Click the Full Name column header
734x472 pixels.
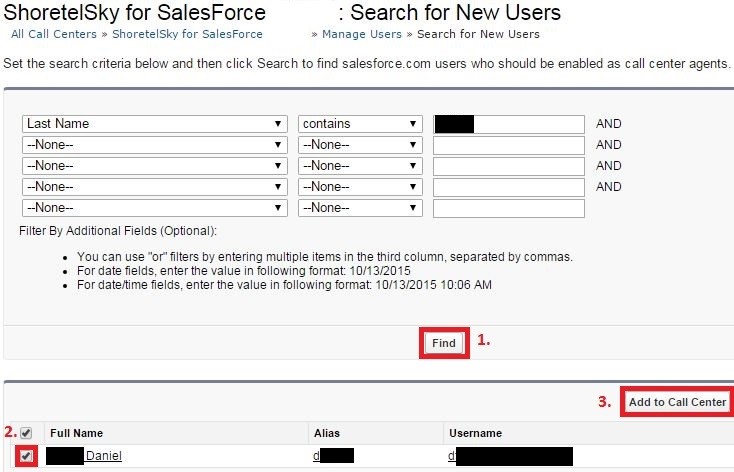pyautogui.click(x=76, y=433)
